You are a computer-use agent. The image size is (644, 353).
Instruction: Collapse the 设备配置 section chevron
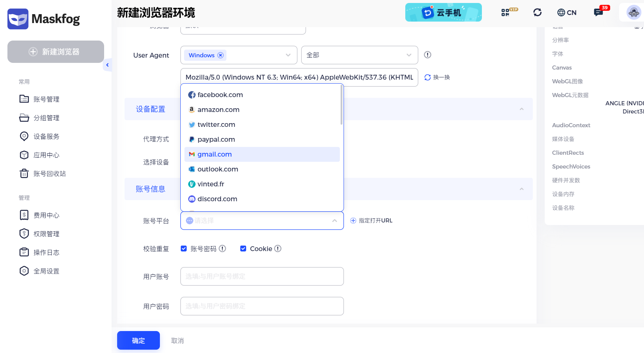point(522,109)
